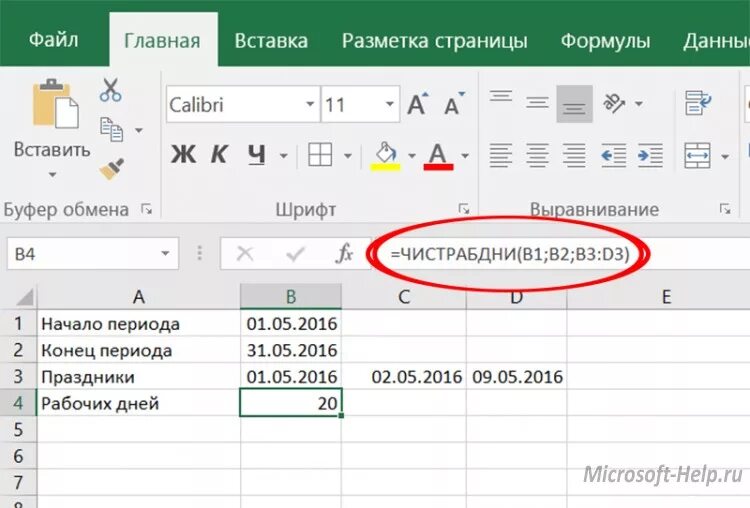Open the Вставить dropdown arrow

point(53,175)
